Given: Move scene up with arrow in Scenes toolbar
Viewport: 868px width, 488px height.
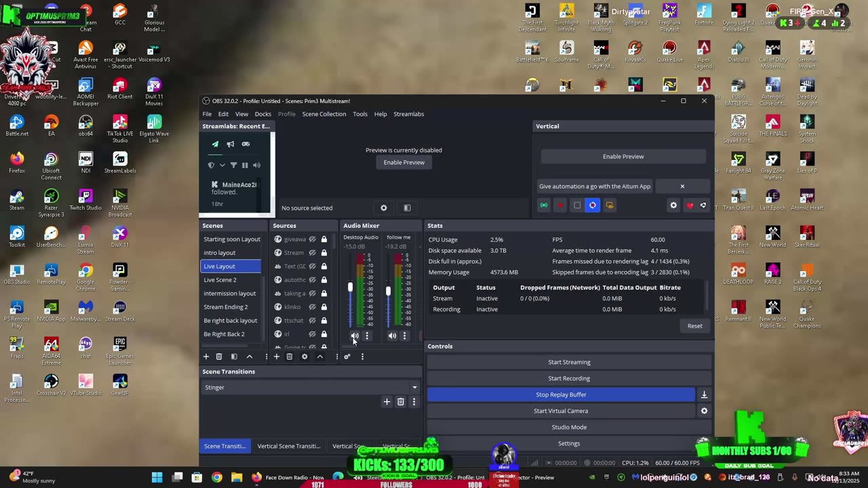Looking at the screenshot, I should point(250,357).
